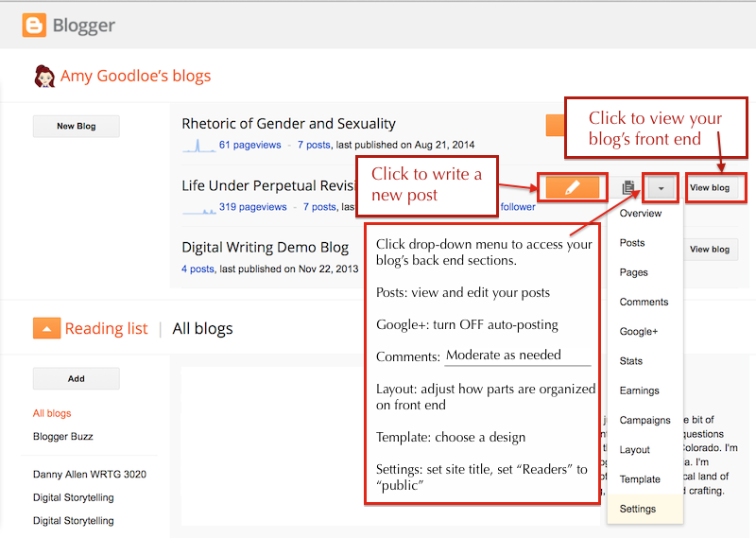This screenshot has width=756, height=538.
Task: Click the Blogger logo icon
Action: click(x=34, y=26)
